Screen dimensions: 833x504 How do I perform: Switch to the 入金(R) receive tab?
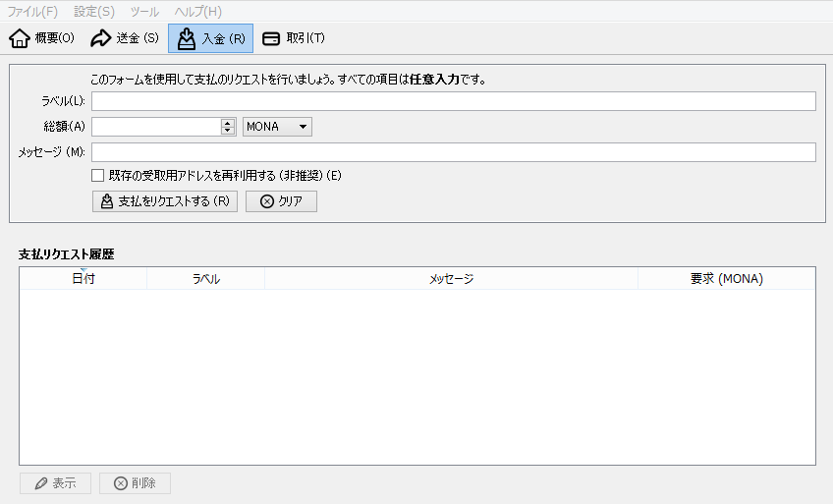coord(210,38)
